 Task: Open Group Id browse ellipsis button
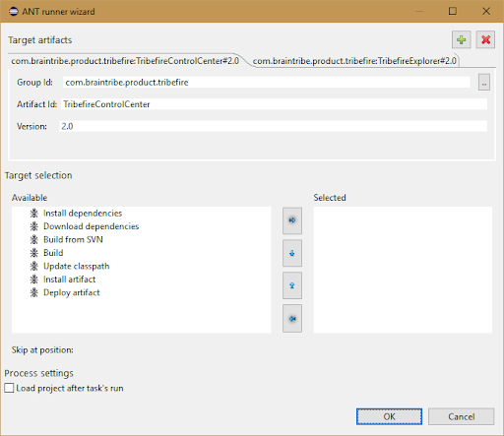pos(484,83)
